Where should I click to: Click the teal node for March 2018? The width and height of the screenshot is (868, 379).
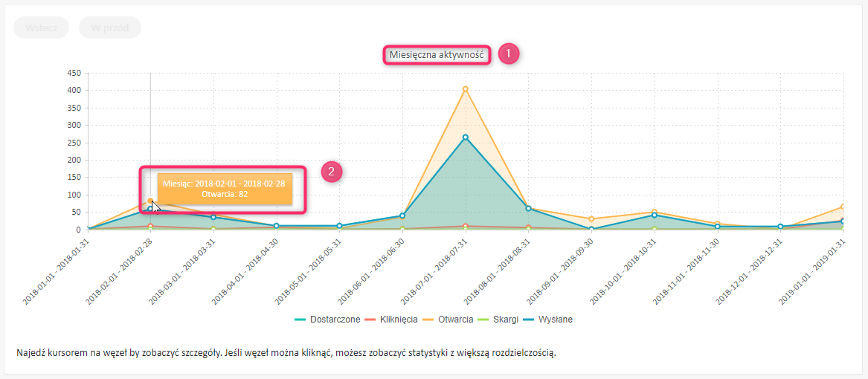pyautogui.click(x=213, y=217)
